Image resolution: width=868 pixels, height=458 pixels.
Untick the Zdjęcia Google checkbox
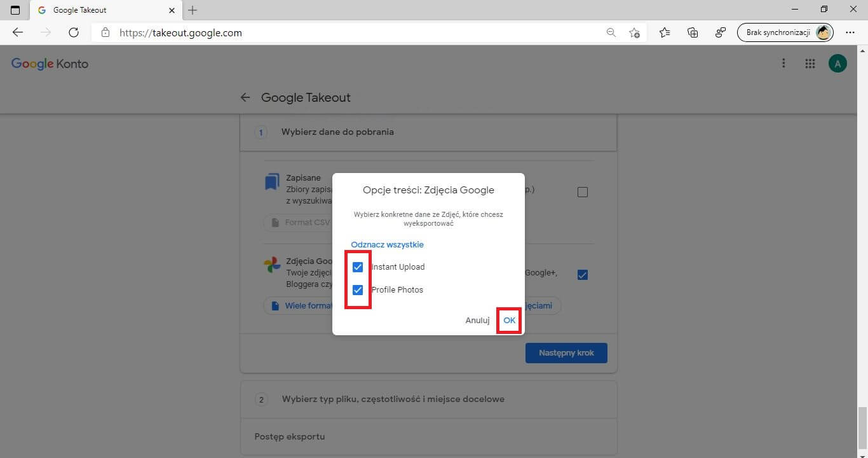click(583, 275)
